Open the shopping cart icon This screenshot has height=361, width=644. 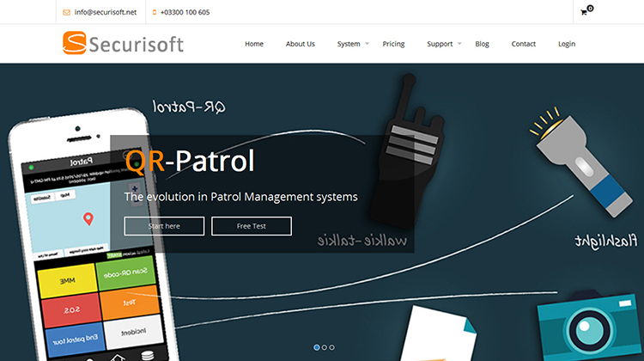click(x=586, y=10)
